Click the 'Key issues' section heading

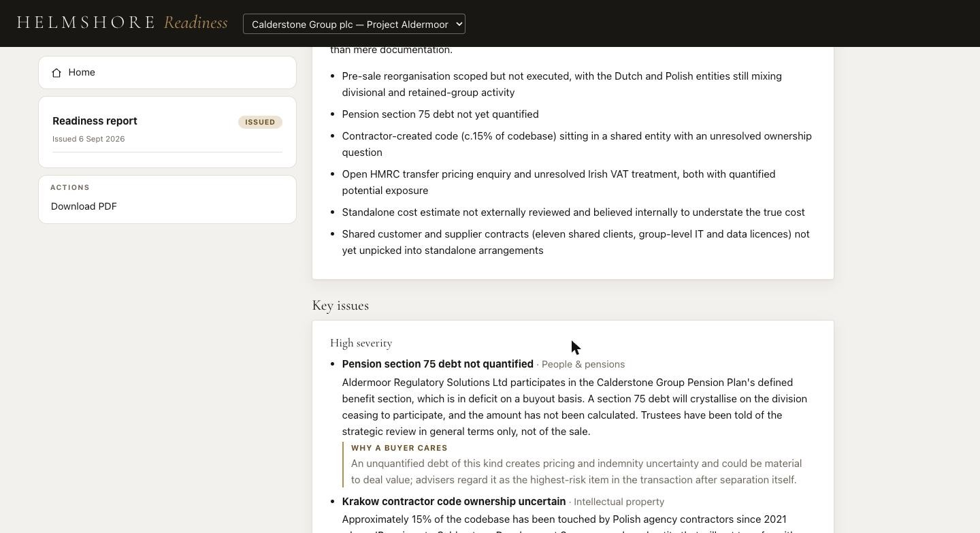pyautogui.click(x=340, y=306)
